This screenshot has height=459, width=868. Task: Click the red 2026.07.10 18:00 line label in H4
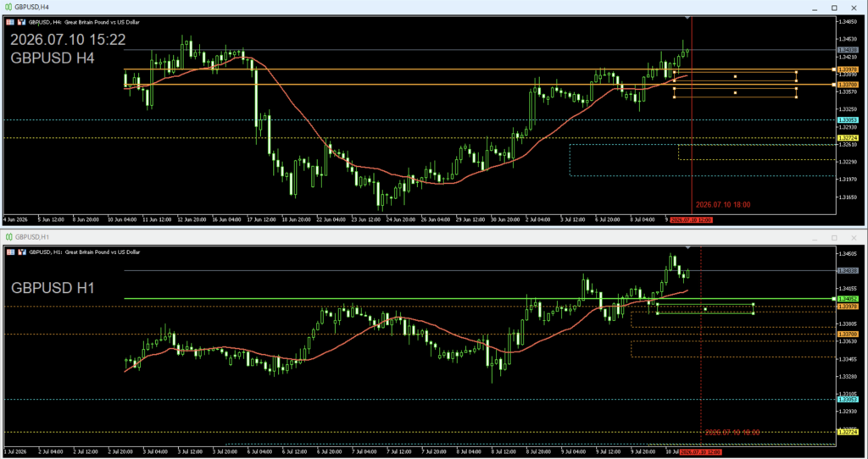pos(723,205)
